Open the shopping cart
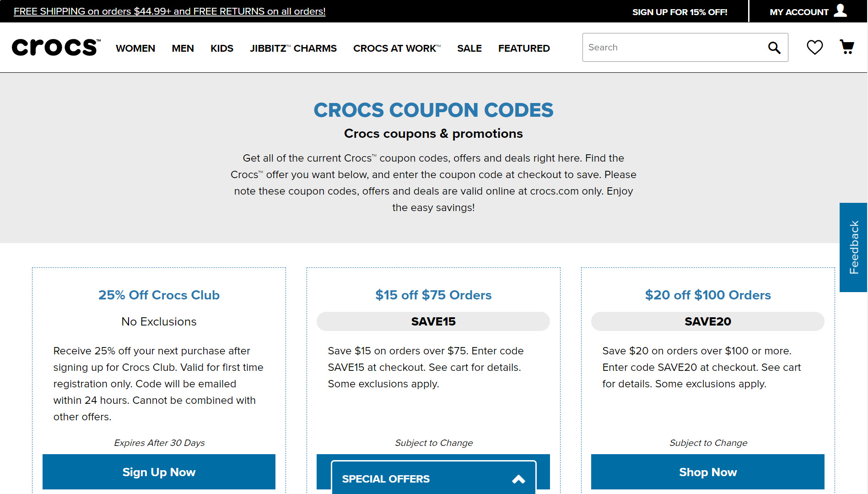Image resolution: width=868 pixels, height=494 pixels. click(847, 47)
